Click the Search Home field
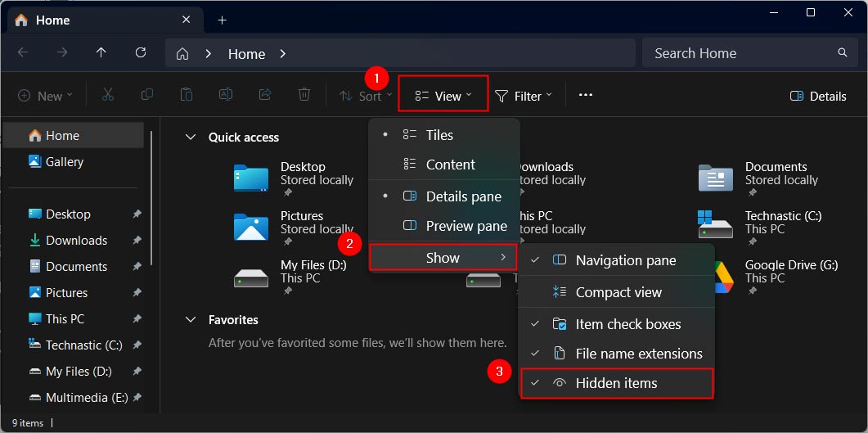Screen dimensions: 868x433 (x=749, y=53)
